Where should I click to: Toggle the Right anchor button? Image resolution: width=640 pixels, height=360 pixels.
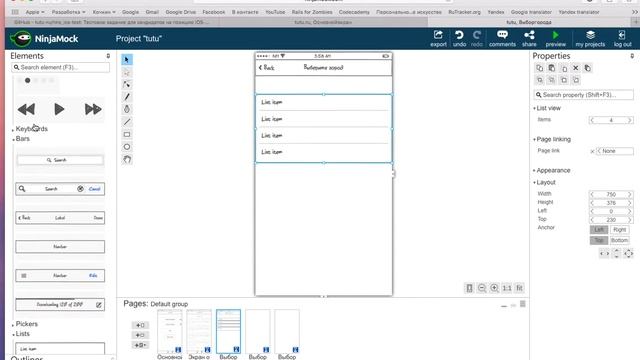(619, 230)
